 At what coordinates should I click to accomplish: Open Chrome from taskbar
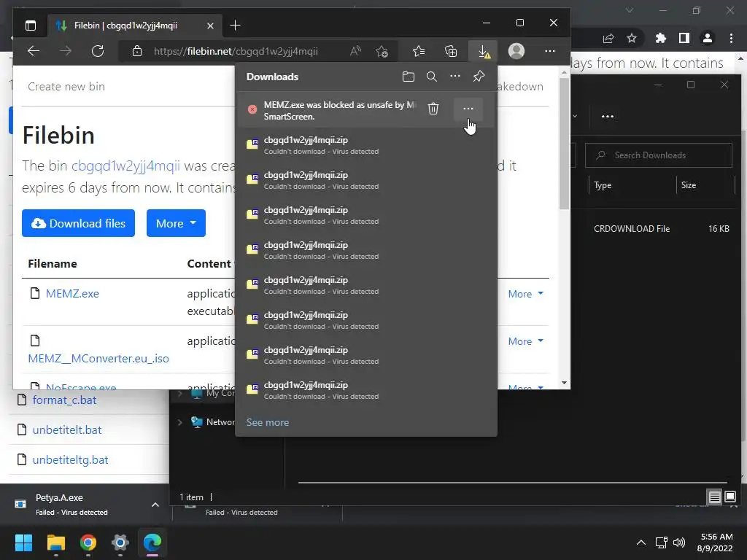coord(88,542)
